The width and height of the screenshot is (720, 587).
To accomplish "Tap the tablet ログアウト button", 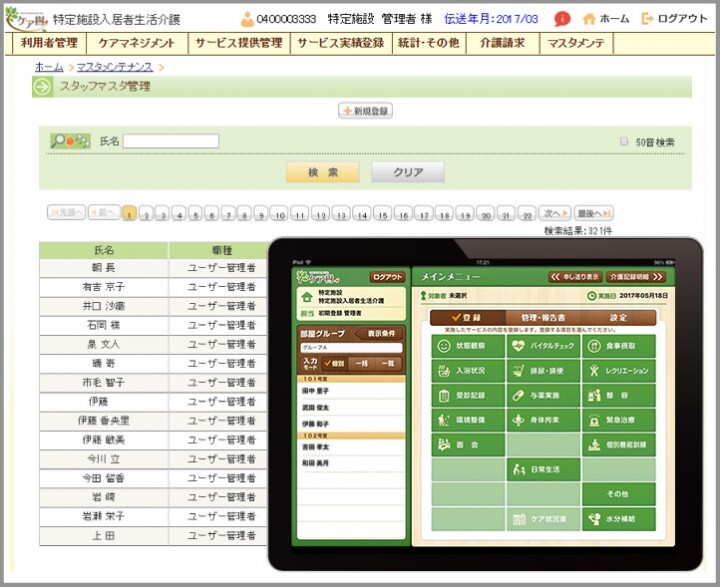I will (387, 277).
